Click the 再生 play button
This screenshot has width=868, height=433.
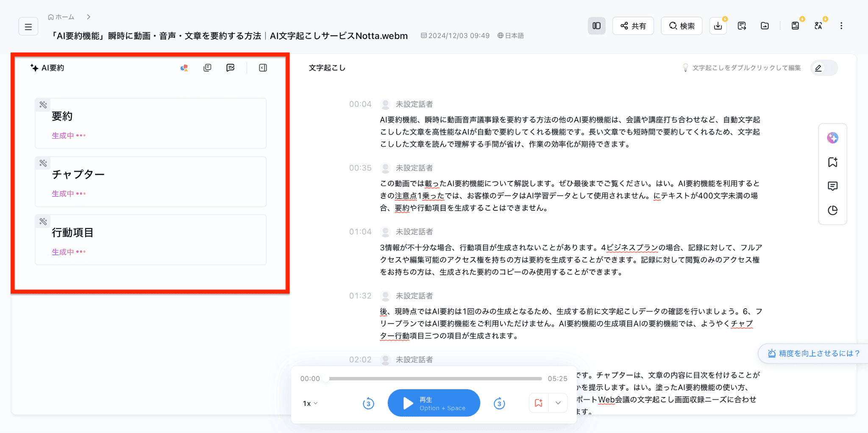[434, 403]
